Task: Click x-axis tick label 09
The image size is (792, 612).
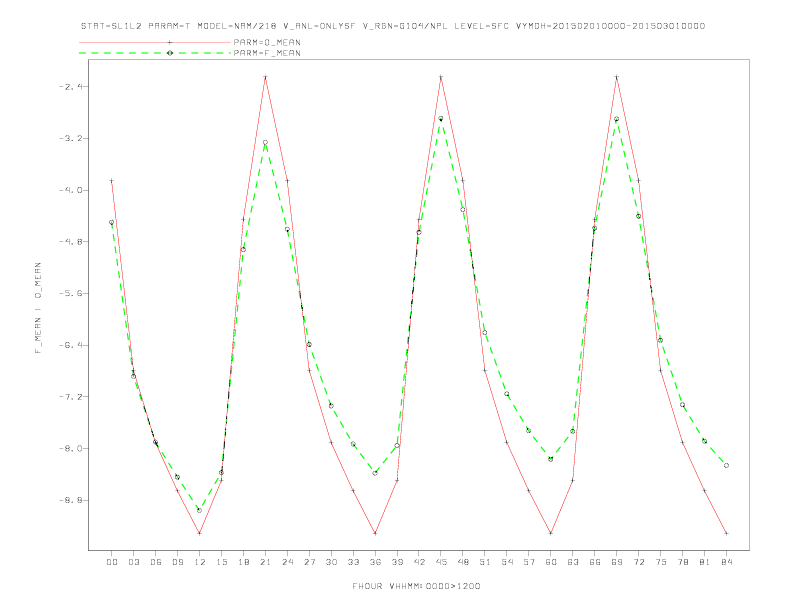Action: pyautogui.click(x=177, y=562)
